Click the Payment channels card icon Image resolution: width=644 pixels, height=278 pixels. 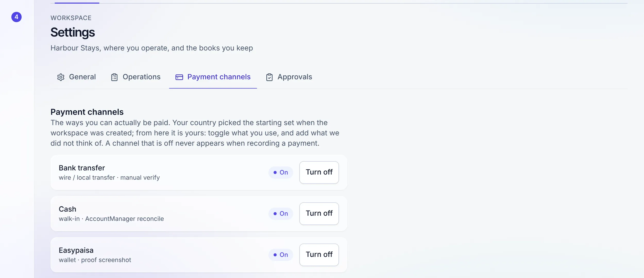coord(179,77)
